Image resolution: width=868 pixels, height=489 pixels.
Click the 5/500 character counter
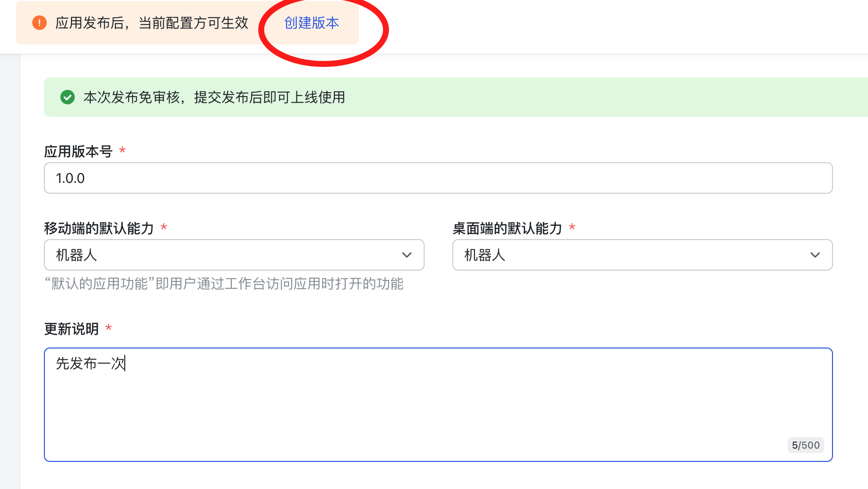805,445
